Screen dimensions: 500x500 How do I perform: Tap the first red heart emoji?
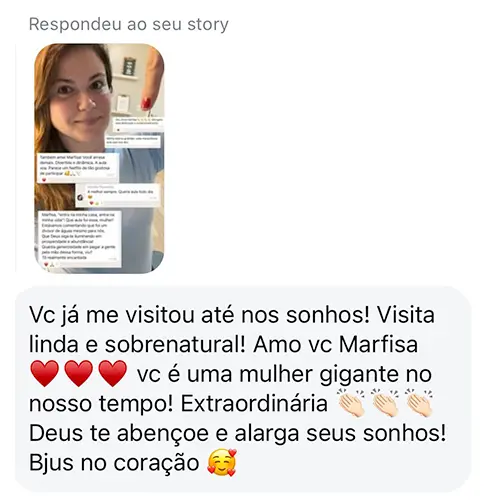(45, 374)
